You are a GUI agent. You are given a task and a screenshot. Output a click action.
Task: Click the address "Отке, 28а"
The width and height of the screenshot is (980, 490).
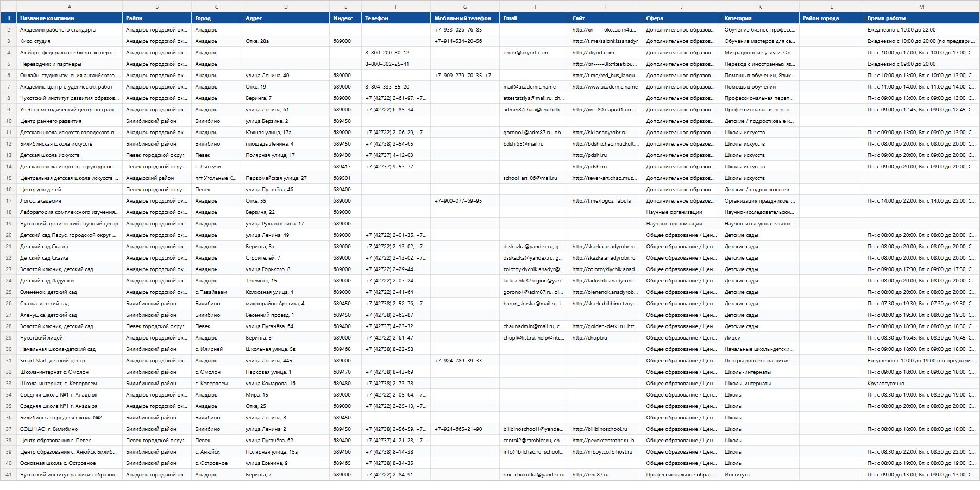286,41
